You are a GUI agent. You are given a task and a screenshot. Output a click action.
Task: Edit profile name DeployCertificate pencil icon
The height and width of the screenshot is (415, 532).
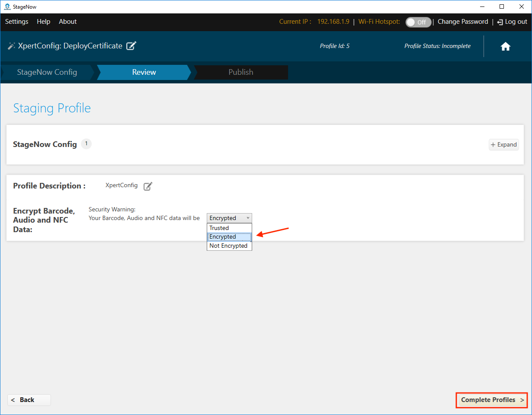pos(131,46)
